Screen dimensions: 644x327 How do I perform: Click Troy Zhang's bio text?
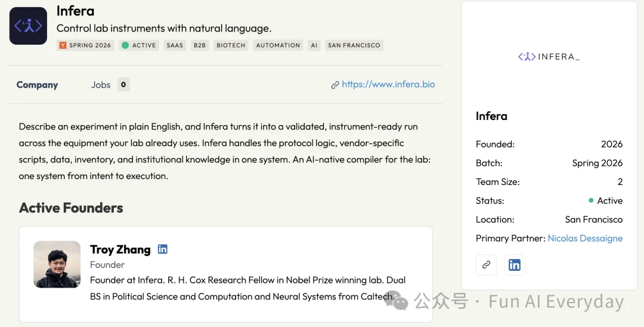point(247,288)
